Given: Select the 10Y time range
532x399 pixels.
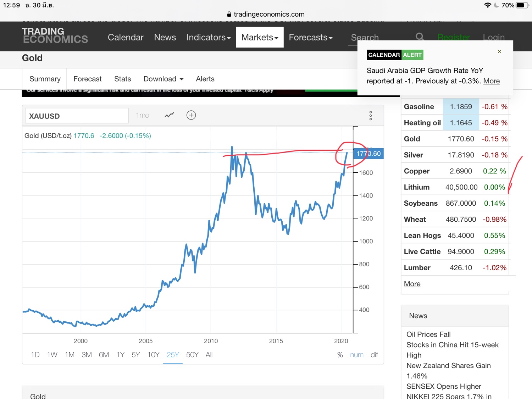Looking at the screenshot, I should tap(153, 355).
